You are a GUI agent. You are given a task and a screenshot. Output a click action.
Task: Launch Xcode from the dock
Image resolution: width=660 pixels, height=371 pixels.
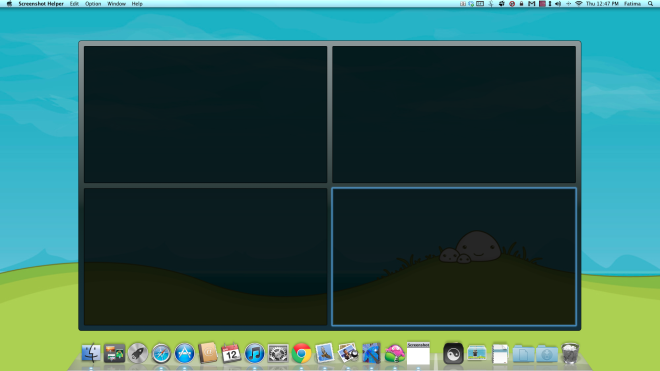371,353
